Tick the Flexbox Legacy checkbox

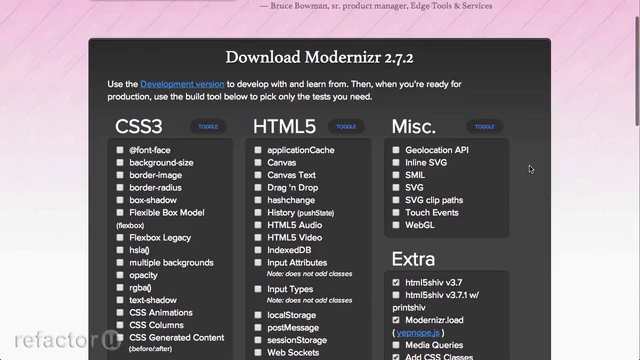[x=120, y=237]
